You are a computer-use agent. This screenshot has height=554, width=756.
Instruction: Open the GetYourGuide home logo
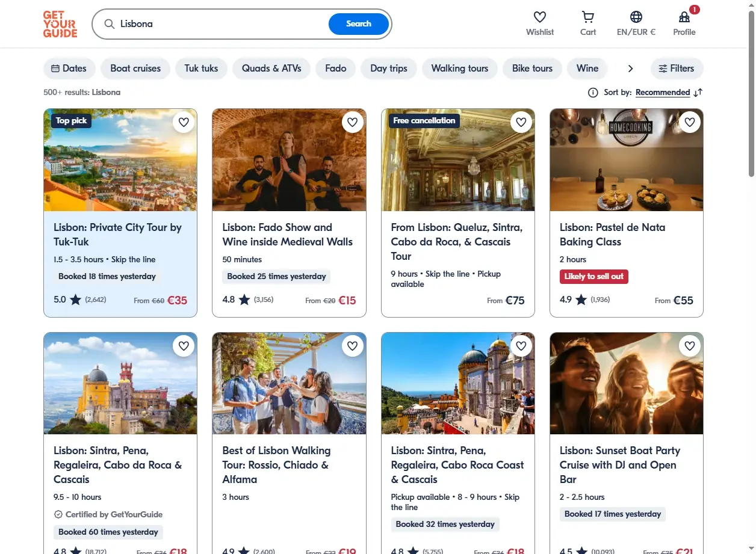pos(60,24)
